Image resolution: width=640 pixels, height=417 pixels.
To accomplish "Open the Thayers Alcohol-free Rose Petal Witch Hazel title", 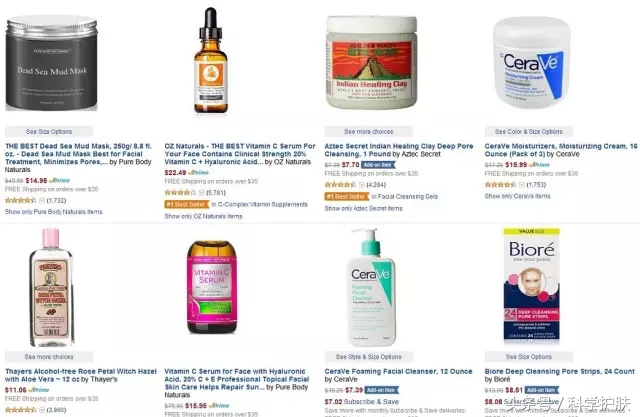I will coord(80,375).
